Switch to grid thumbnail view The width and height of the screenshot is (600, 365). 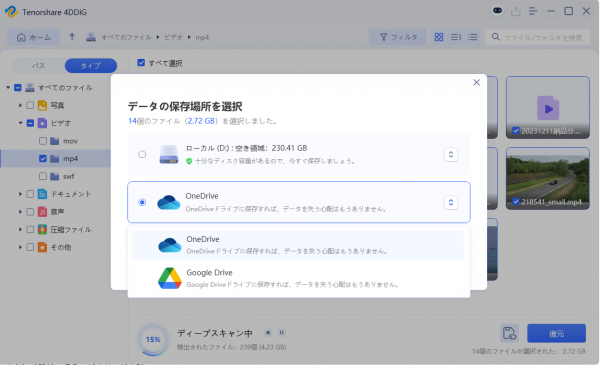[x=439, y=37]
